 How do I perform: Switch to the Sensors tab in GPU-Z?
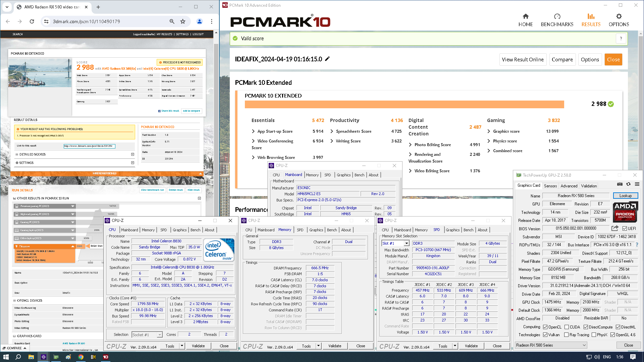click(550, 186)
